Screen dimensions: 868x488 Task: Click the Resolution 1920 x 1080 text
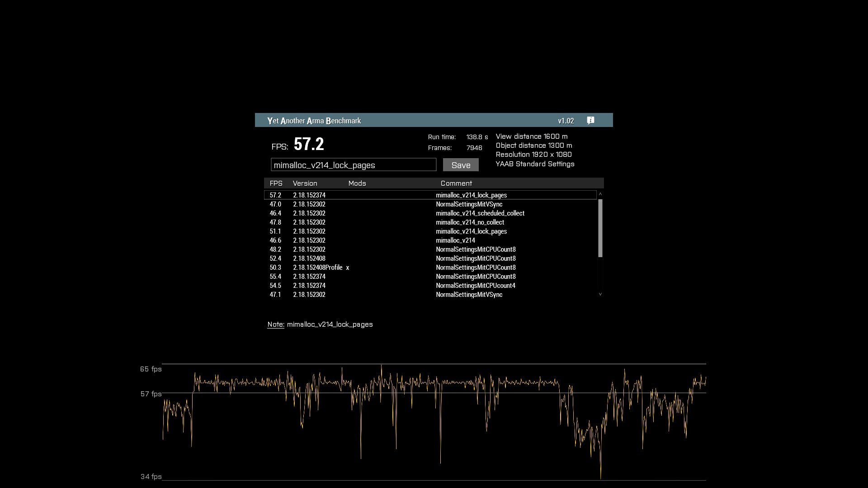pos(533,155)
